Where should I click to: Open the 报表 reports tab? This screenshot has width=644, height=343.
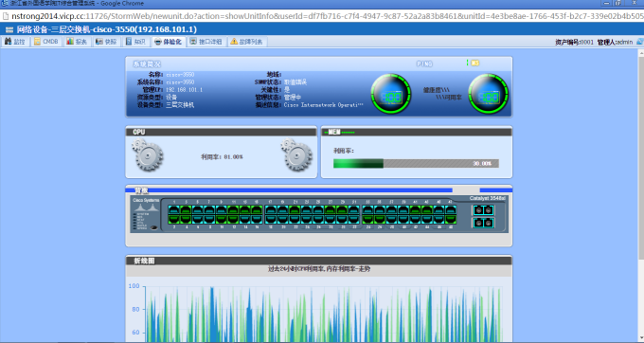[78, 42]
